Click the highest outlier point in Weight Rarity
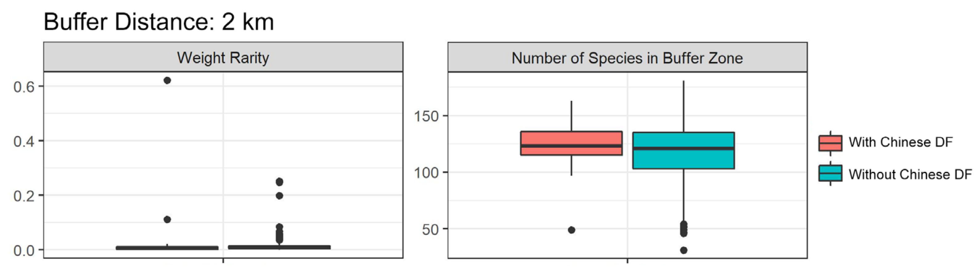Image resolution: width=980 pixels, height=280 pixels. [x=167, y=80]
